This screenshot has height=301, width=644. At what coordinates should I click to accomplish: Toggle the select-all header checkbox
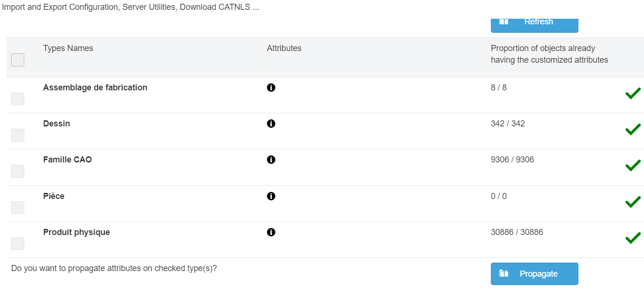point(18,60)
